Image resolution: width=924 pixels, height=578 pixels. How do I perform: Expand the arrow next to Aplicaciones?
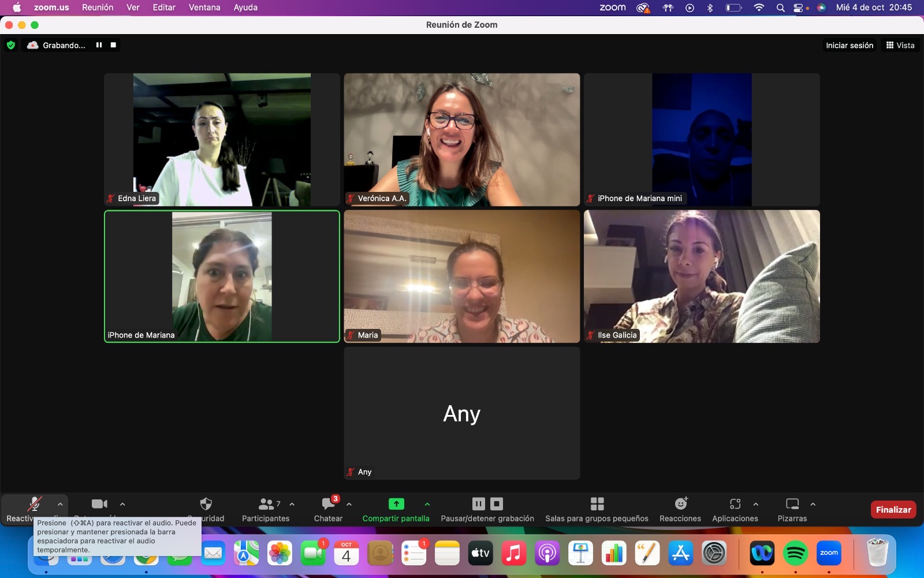(756, 504)
